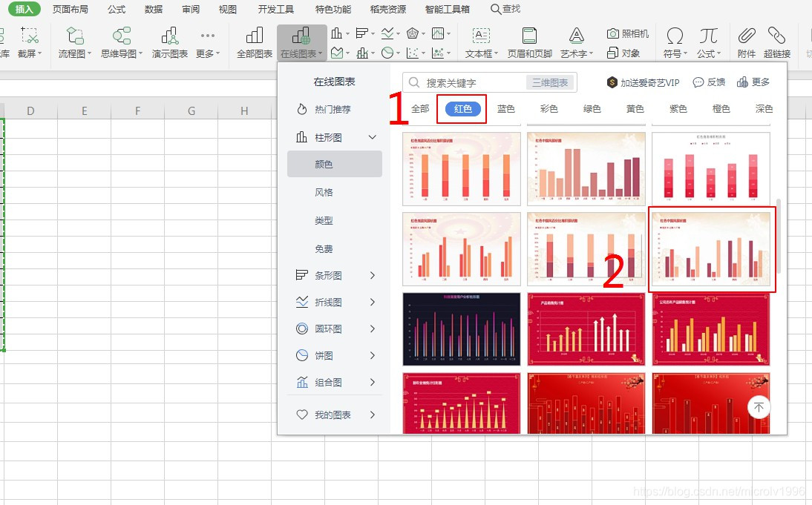Open the 开发工具 ribbon tab
812x505 pixels.
click(276, 9)
